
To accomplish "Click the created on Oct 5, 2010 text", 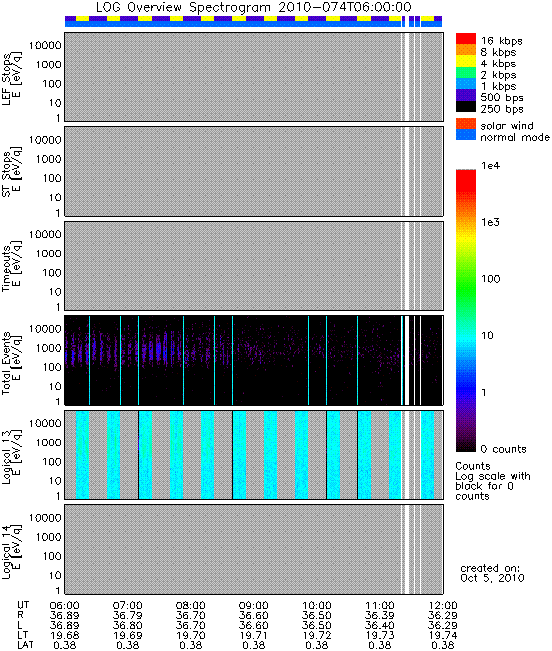I will (492, 573).
